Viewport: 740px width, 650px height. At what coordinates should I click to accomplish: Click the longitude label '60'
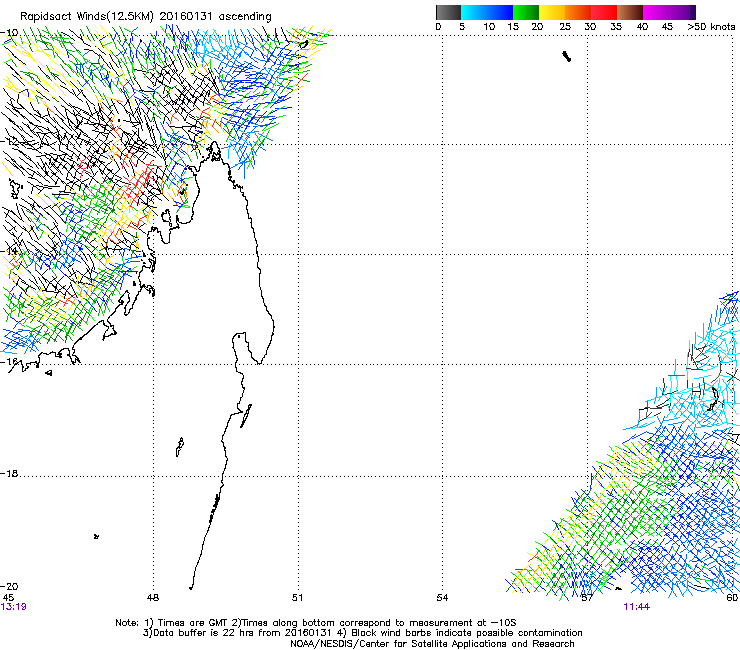[x=732, y=598]
